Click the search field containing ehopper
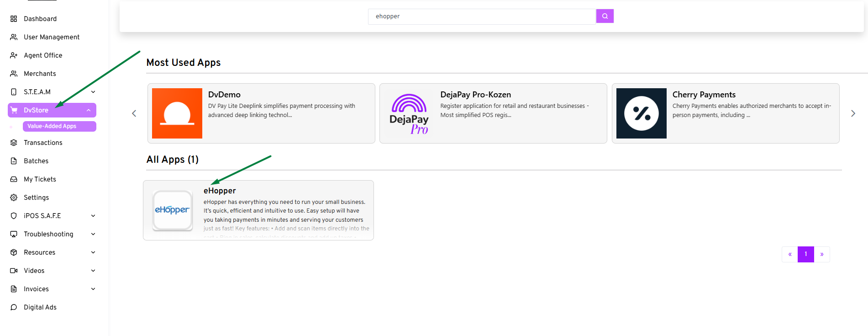 [x=482, y=16]
